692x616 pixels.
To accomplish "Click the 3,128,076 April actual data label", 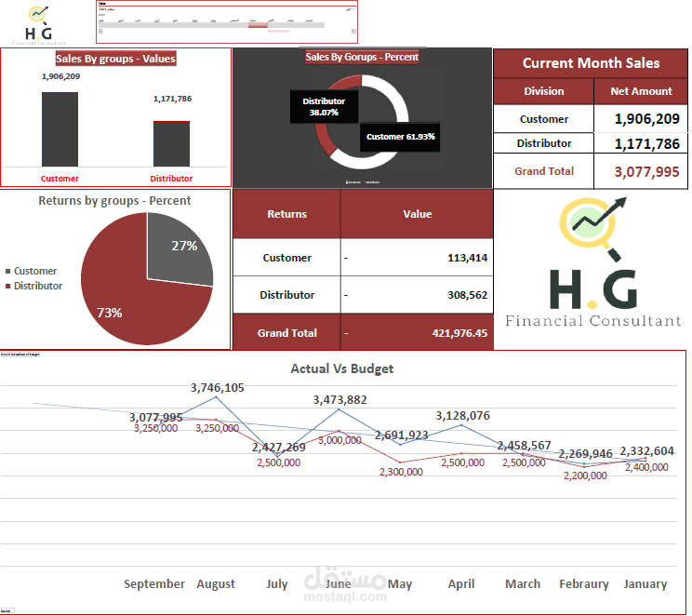I will tap(462, 416).
